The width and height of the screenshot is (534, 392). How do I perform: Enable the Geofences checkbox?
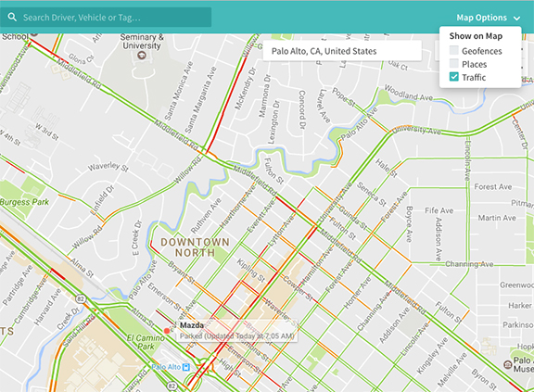(x=454, y=50)
